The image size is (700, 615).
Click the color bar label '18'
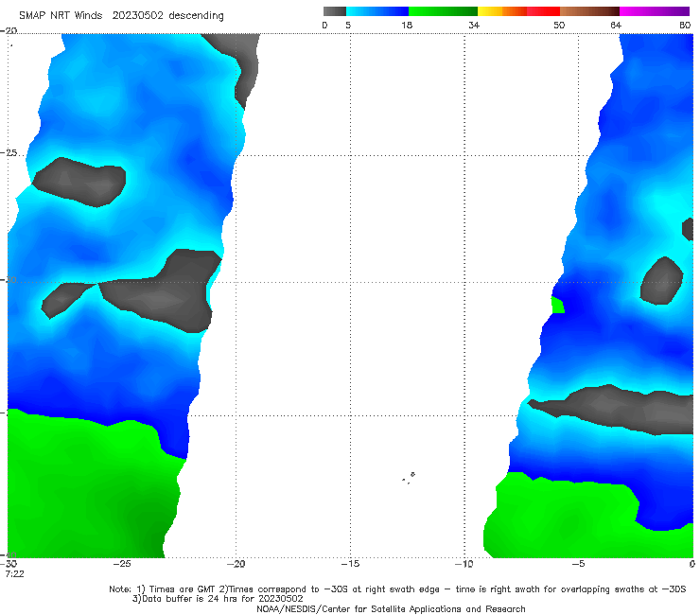407,26
